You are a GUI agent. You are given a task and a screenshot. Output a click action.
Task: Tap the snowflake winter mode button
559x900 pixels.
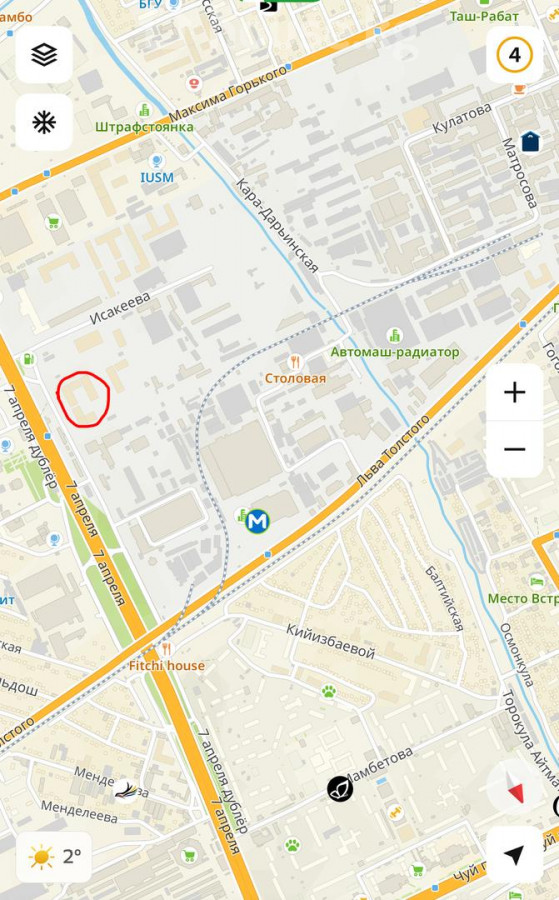pyautogui.click(x=44, y=122)
